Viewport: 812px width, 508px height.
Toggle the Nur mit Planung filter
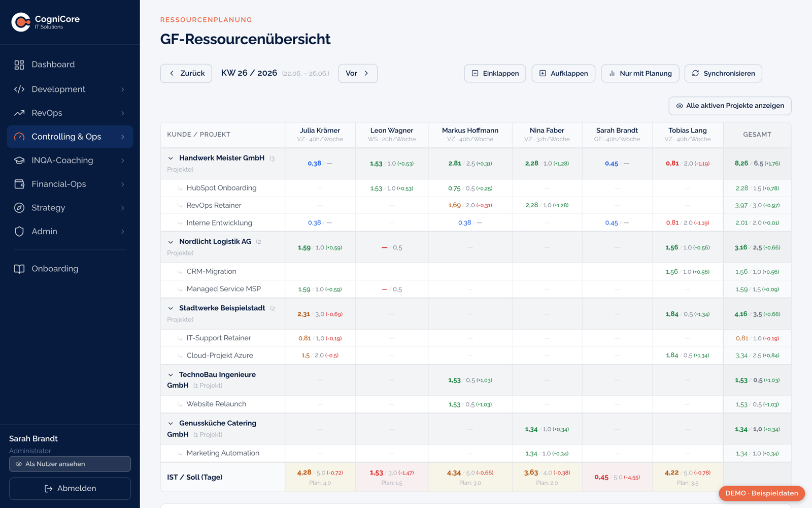click(x=640, y=73)
